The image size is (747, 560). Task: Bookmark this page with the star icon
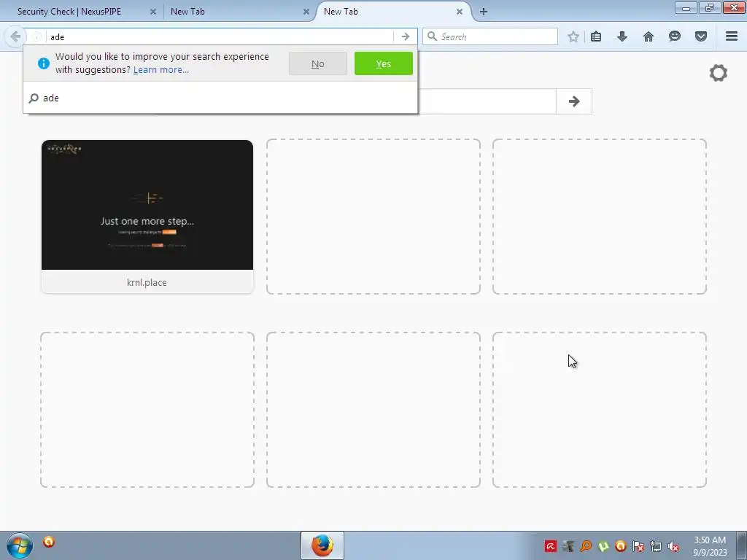[x=573, y=36]
